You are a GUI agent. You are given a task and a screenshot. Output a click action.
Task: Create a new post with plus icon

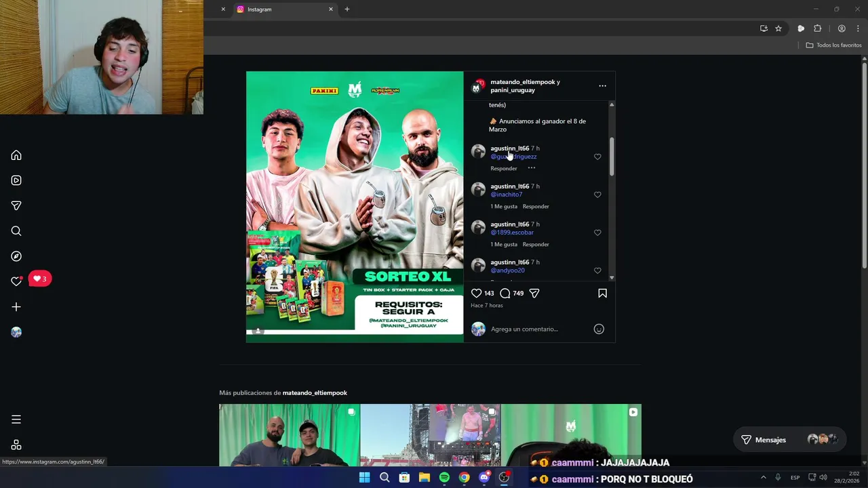coord(16,307)
